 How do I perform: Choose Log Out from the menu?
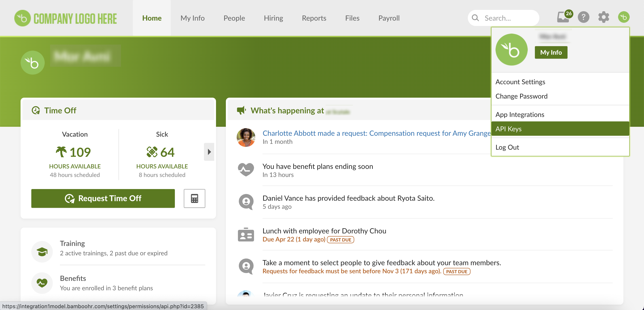[507, 147]
